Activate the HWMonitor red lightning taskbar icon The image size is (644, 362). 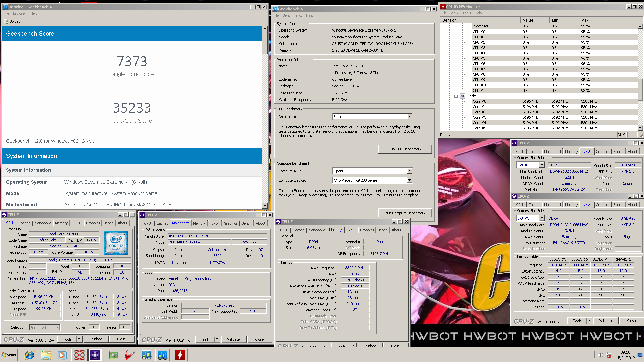[x=180, y=355]
